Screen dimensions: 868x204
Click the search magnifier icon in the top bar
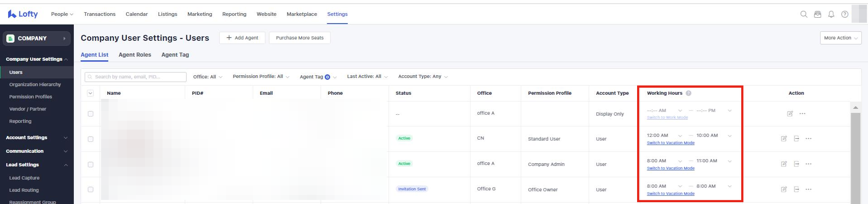[804, 14]
